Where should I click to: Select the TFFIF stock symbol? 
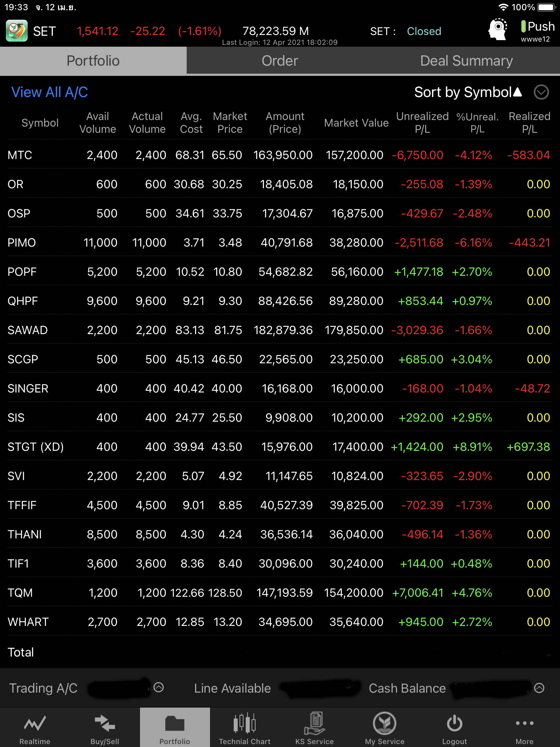tap(22, 505)
